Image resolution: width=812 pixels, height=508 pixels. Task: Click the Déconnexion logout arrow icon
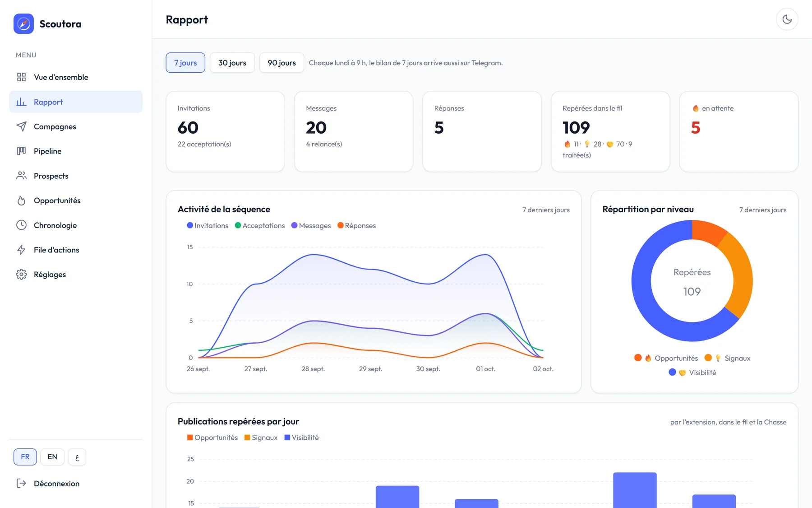click(x=21, y=483)
